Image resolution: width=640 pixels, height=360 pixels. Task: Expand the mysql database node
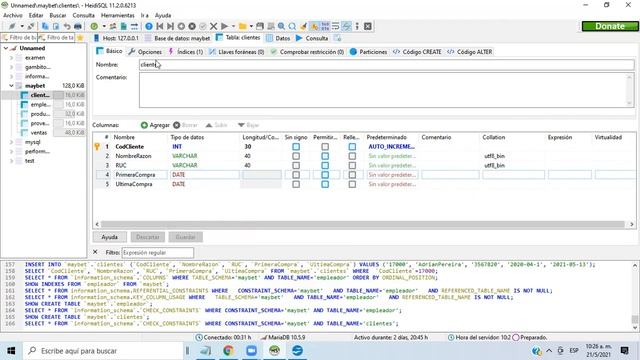pyautogui.click(x=11, y=142)
